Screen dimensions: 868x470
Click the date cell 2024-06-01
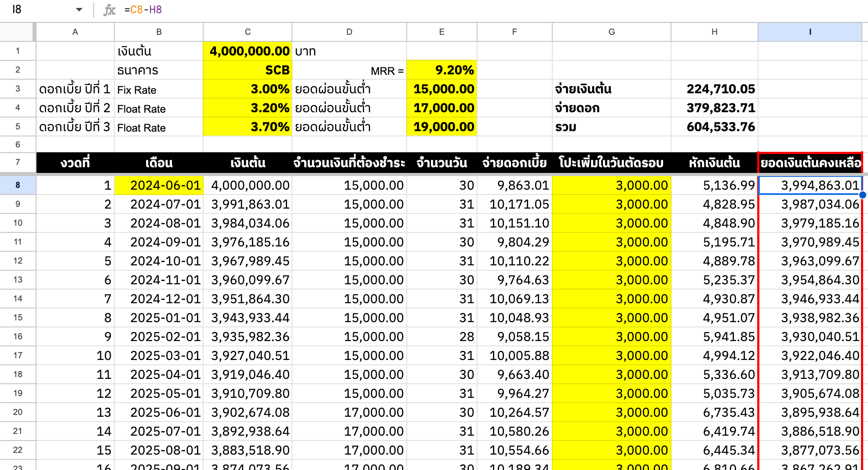pos(159,185)
